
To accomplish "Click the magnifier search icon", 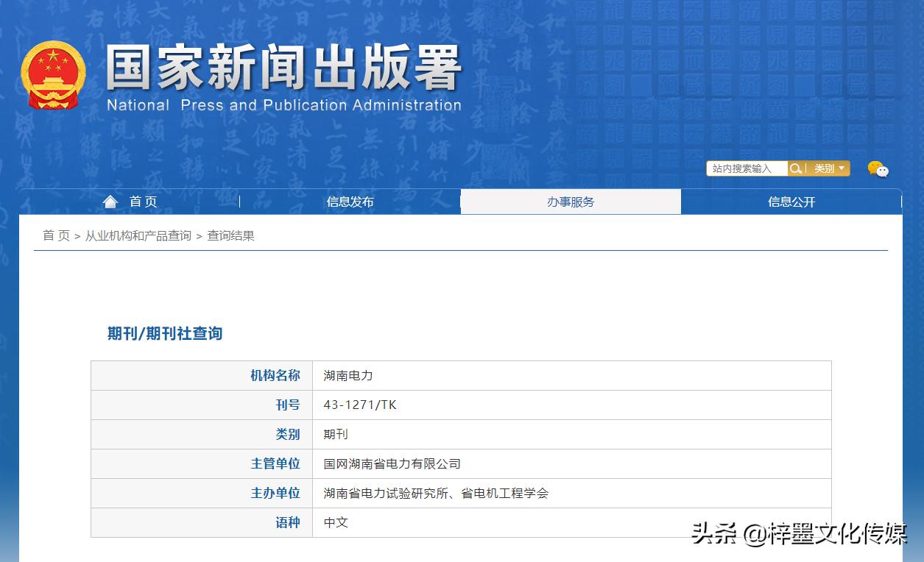I will coord(795,168).
